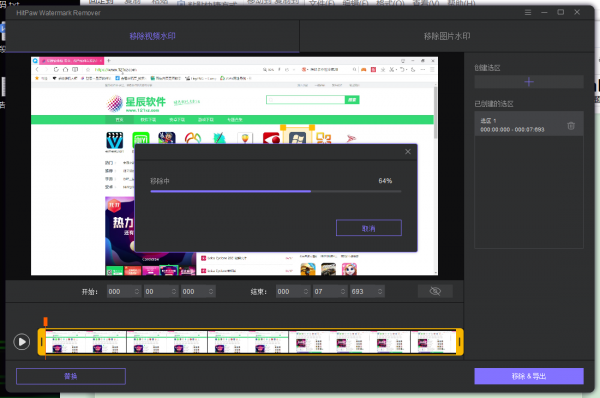The image size is (600, 398).
Task: Click the replace video button
Action: (71, 376)
